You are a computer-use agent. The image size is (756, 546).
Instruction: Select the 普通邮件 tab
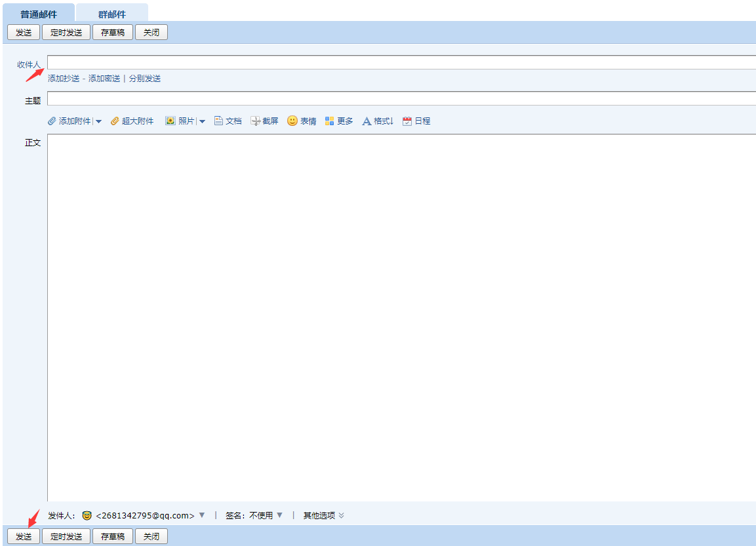pos(39,14)
